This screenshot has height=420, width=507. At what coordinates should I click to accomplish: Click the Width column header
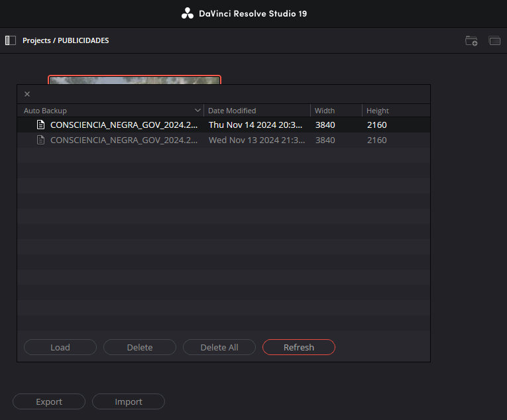[336, 111]
